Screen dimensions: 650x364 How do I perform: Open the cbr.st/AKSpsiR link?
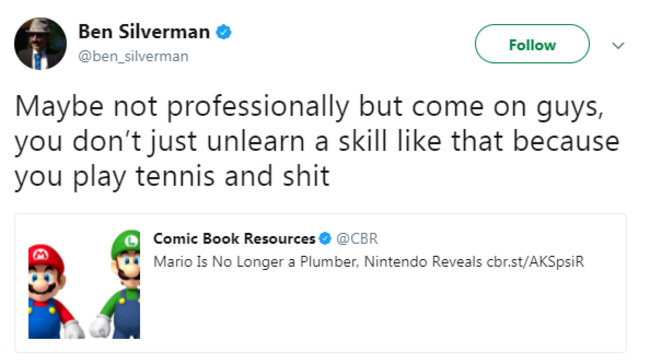[x=535, y=262]
